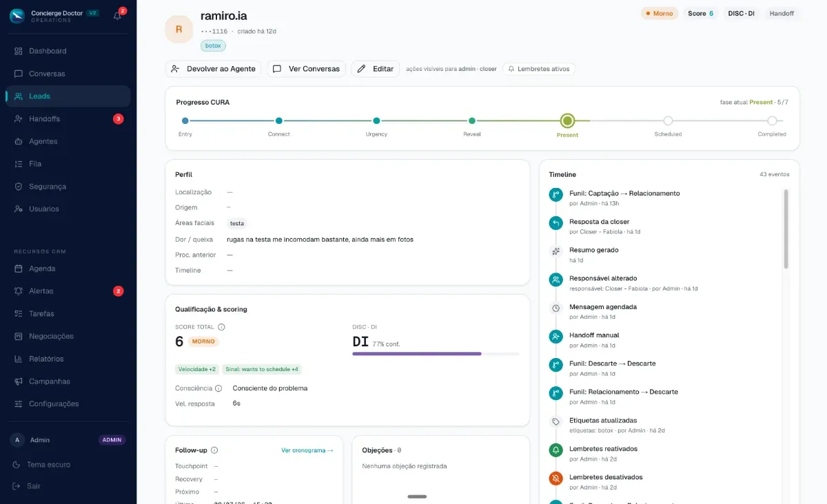Open Dashboard in the sidebar
827x504 pixels.
click(x=68, y=51)
